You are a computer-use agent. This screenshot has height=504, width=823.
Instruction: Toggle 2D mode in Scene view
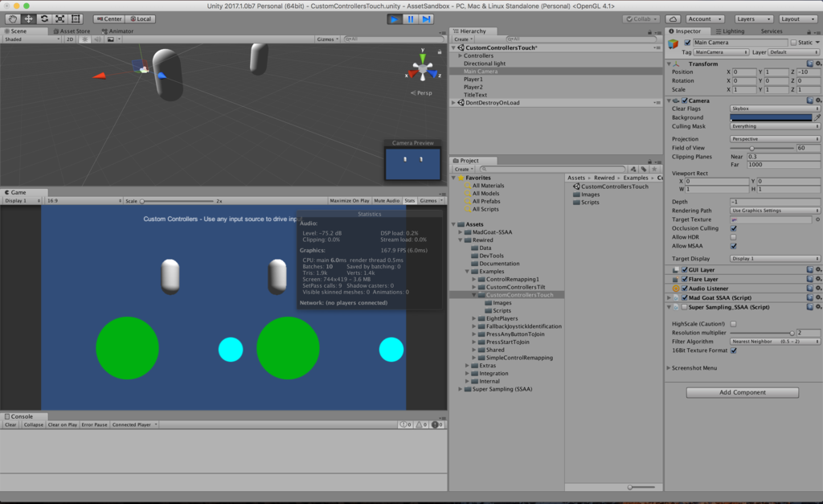(69, 39)
